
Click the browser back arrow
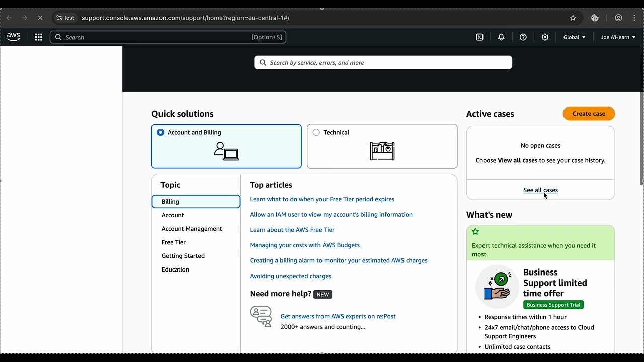[x=9, y=18]
